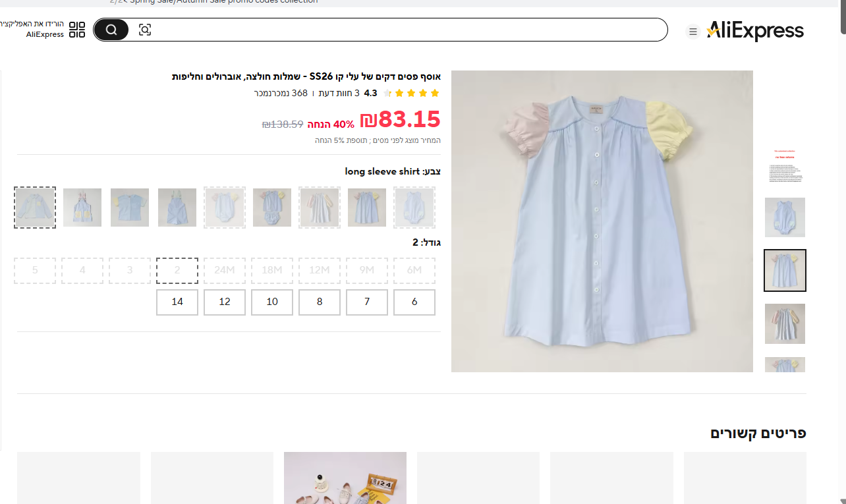Open the hamburger categories menu
The image size is (846, 504).
692,31
